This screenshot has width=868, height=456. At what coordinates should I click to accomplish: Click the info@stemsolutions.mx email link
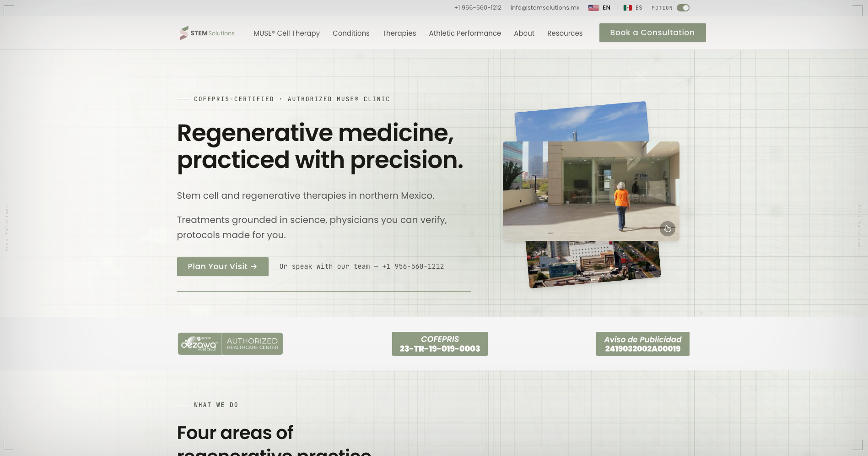pos(545,8)
